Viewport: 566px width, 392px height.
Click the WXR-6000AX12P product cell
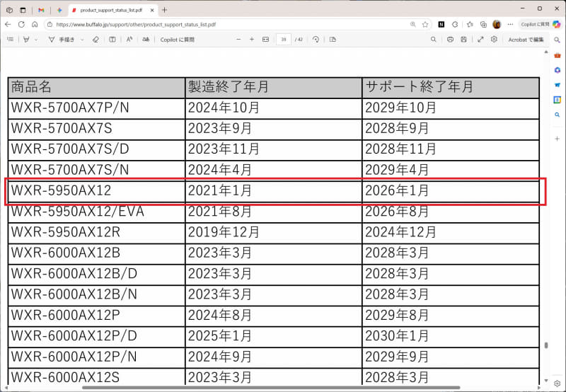(x=96, y=315)
